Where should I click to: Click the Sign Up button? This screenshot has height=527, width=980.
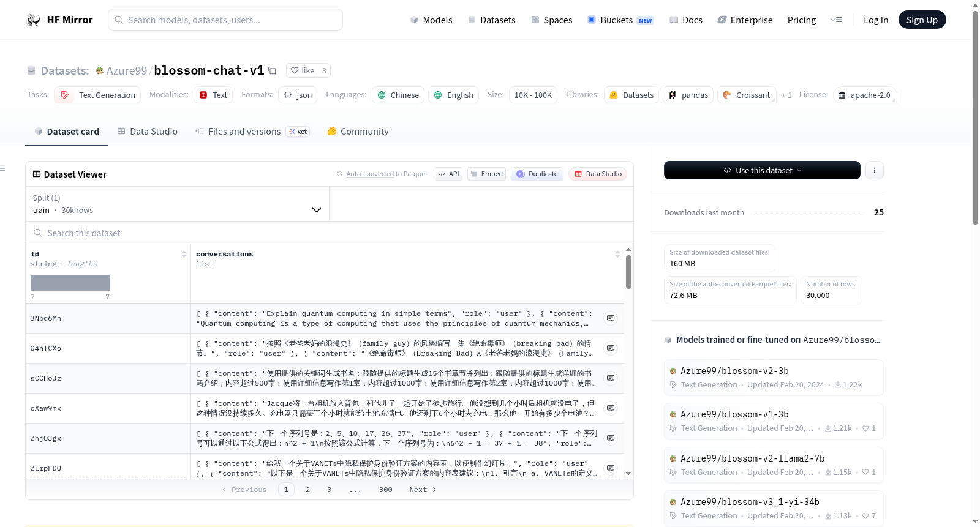(922, 20)
